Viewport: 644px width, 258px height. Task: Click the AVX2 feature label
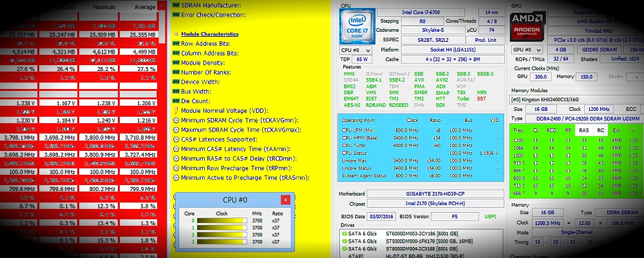point(442,80)
